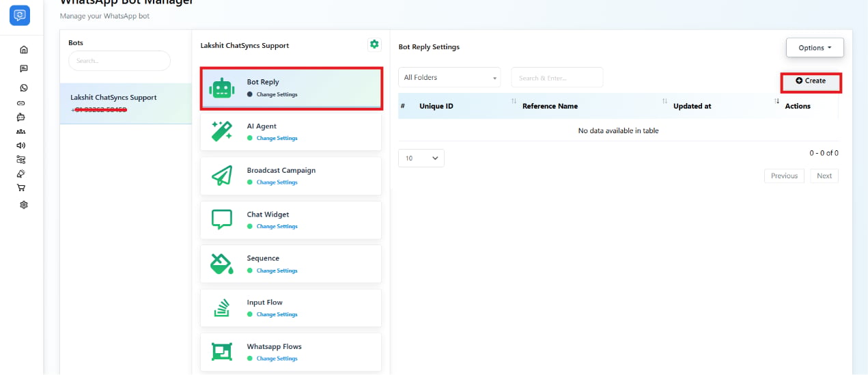Open Change Settings under Input Flow

click(x=277, y=314)
